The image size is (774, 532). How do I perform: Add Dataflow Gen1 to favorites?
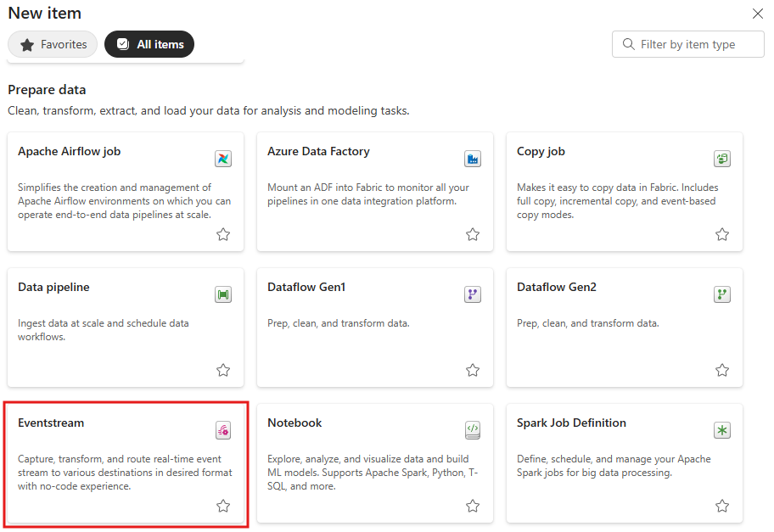tap(473, 370)
